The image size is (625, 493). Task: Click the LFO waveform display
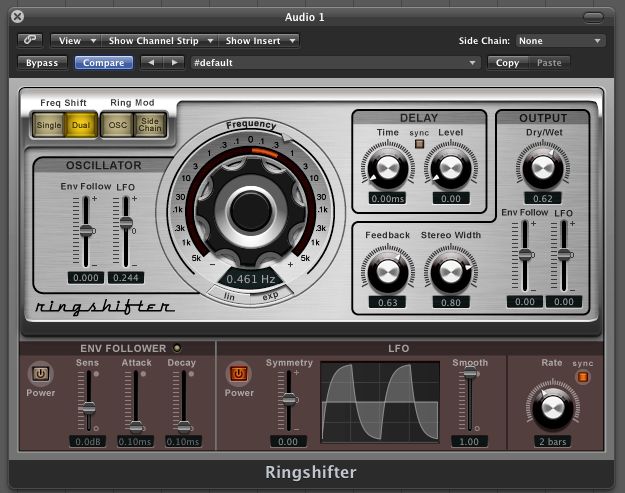[380, 402]
